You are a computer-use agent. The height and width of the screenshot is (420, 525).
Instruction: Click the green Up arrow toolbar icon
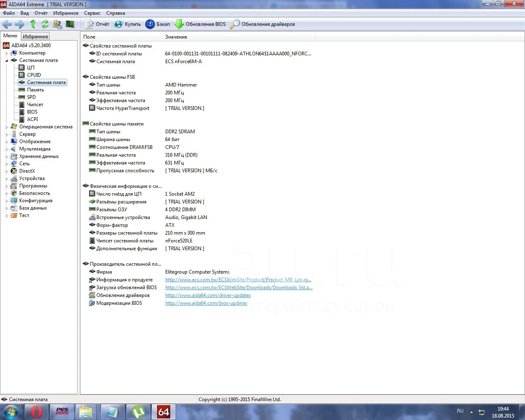pyautogui.click(x=33, y=24)
